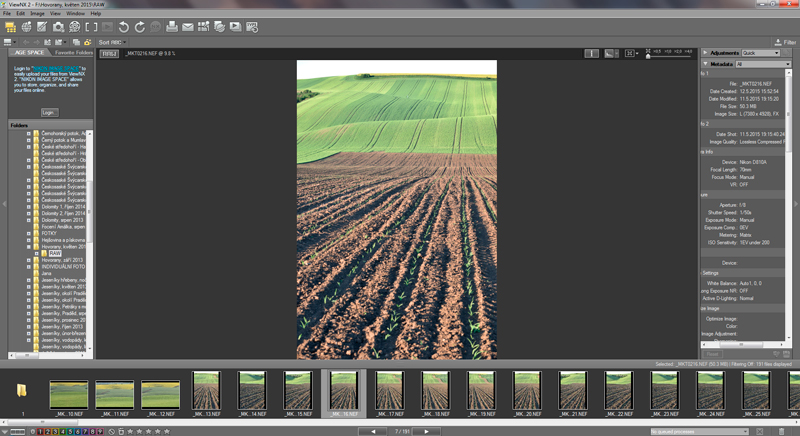Print the image with the printer icon

[x=172, y=27]
